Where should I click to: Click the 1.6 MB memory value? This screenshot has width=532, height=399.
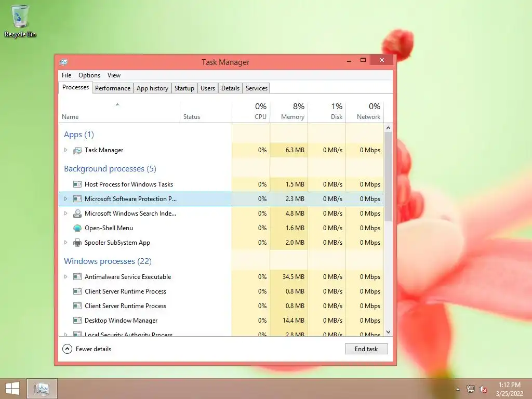pos(295,228)
